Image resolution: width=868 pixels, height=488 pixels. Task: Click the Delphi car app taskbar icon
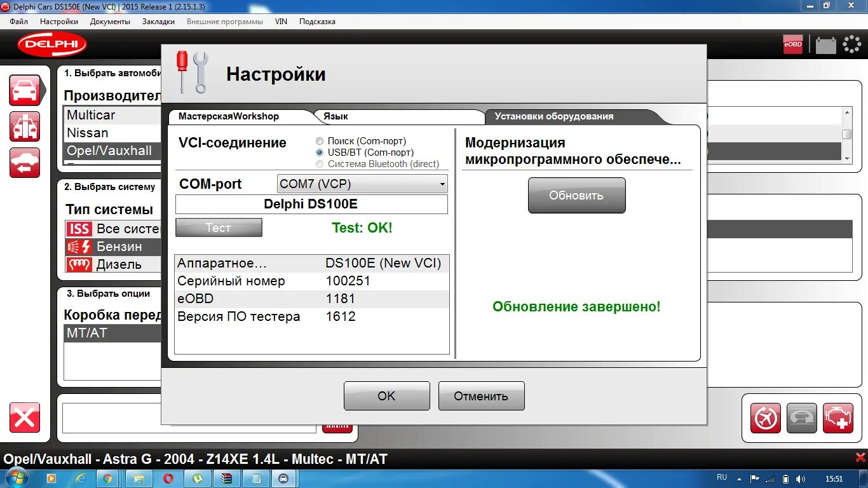pyautogui.click(x=283, y=478)
